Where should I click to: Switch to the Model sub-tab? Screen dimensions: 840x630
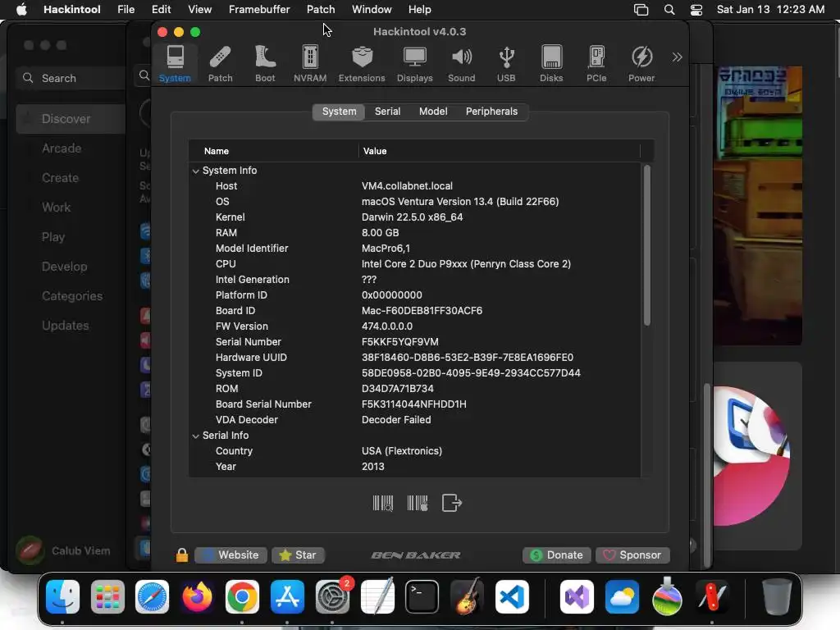click(433, 112)
